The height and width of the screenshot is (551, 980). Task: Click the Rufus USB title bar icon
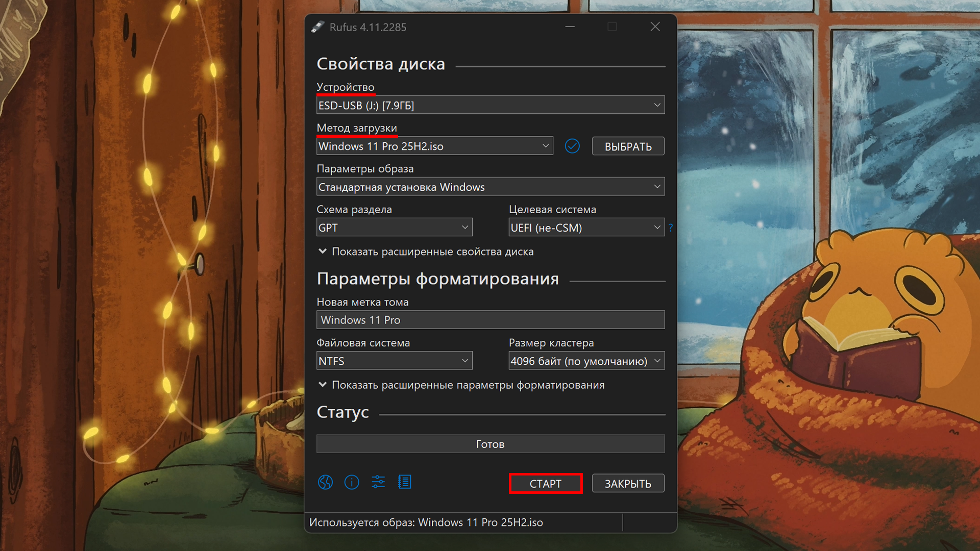pyautogui.click(x=318, y=27)
